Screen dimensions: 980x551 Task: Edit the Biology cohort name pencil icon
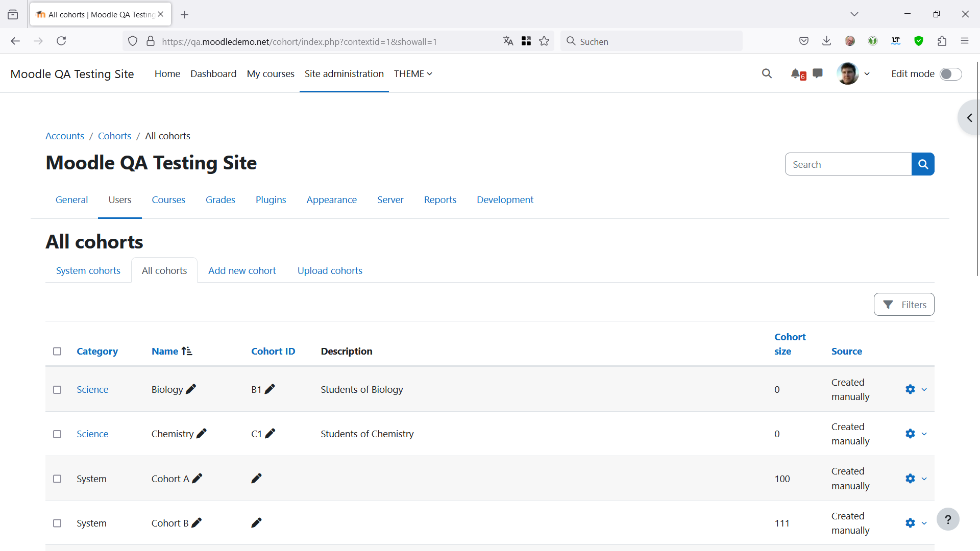(191, 389)
